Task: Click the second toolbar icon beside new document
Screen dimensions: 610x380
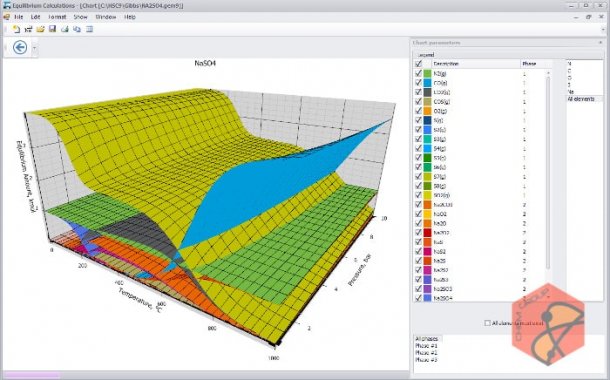Action: 28,29
